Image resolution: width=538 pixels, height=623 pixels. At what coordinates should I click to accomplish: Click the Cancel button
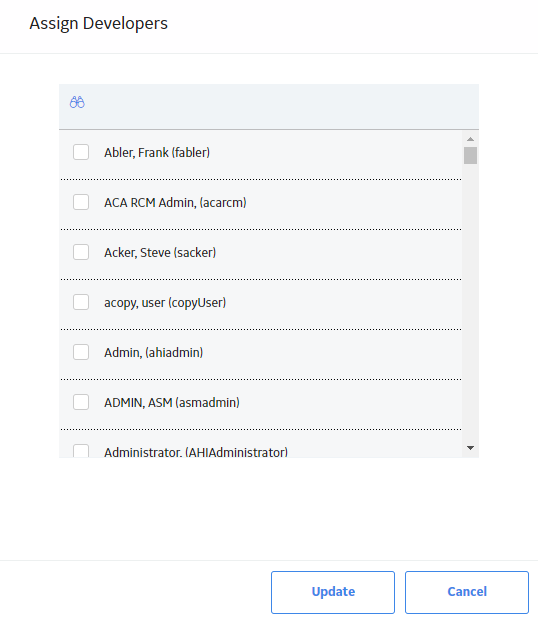click(467, 592)
